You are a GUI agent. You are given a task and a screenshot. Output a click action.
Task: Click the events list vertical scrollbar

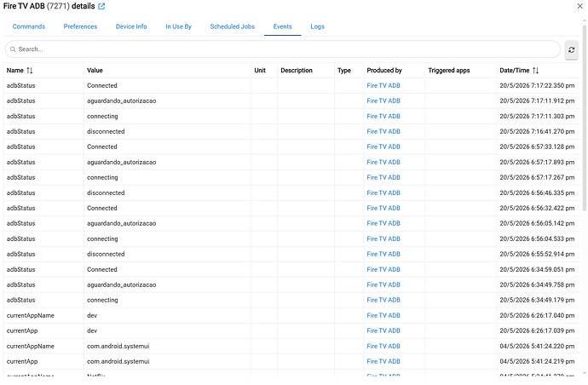[x=585, y=118]
